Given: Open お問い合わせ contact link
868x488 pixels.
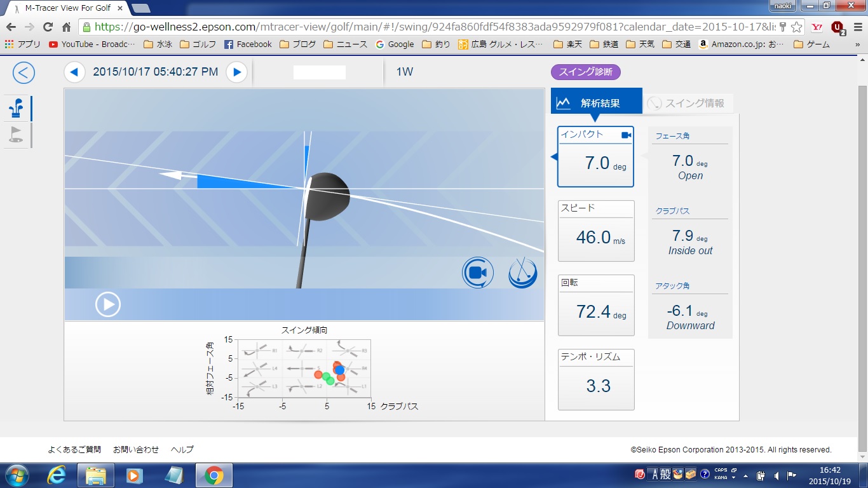Looking at the screenshot, I should click(136, 449).
